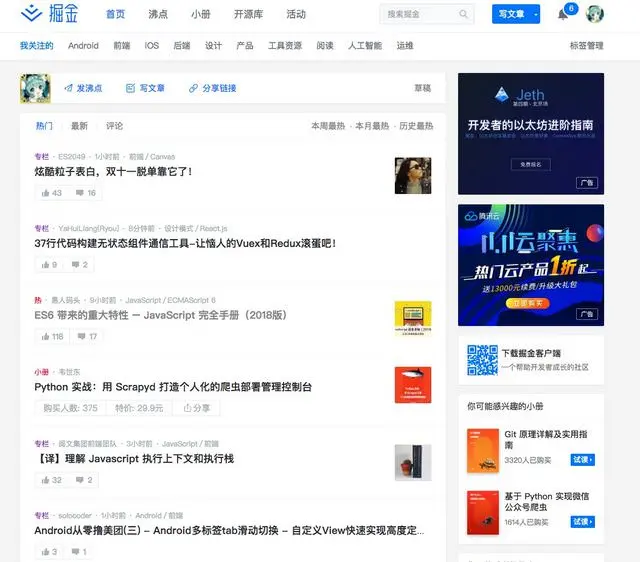Click 立即购买 button in 腾讯云 ad
Viewport: 640px width, 562px height.
click(527, 303)
